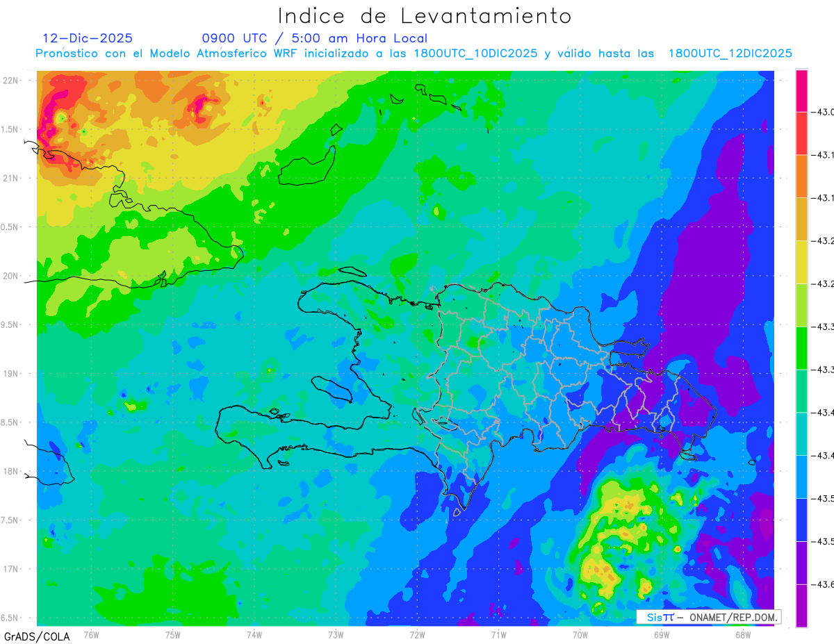Image resolution: width=834 pixels, height=644 pixels.
Task: Click the '20N' latitude label
Action: pos(11,276)
